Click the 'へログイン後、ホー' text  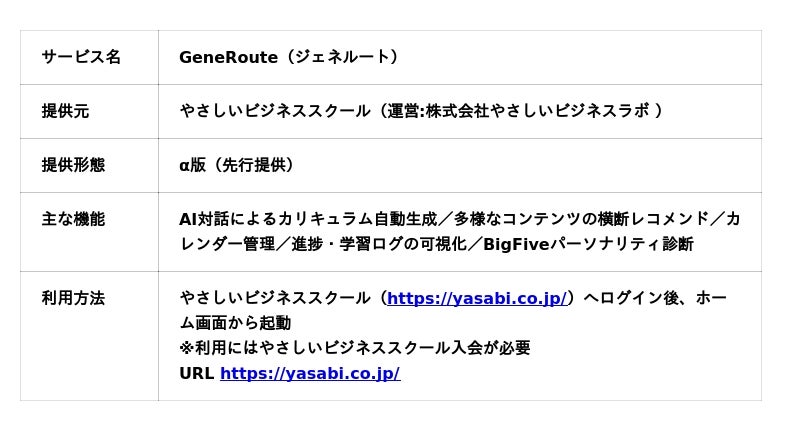click(x=655, y=298)
